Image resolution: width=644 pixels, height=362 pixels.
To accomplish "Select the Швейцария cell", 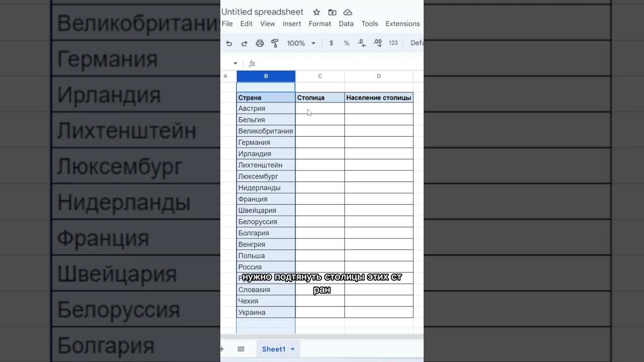I will (266, 210).
